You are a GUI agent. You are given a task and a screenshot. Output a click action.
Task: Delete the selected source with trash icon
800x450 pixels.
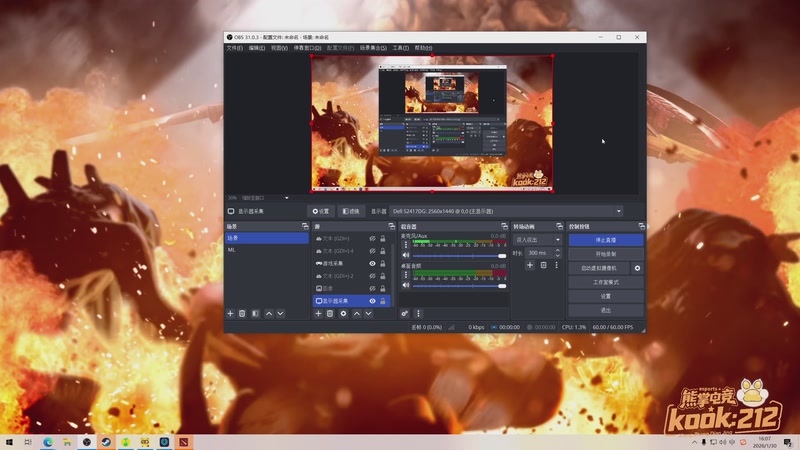(330, 313)
